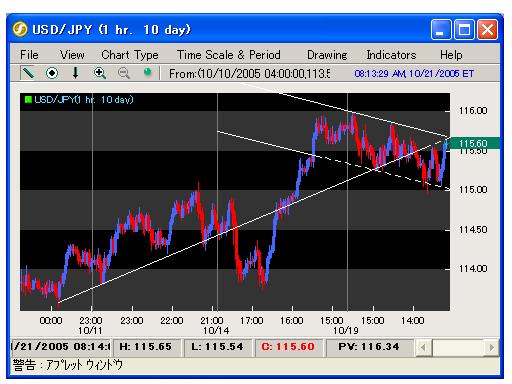Click the C: 115.60 status field
The height and width of the screenshot is (384, 512).
pyautogui.click(x=288, y=347)
